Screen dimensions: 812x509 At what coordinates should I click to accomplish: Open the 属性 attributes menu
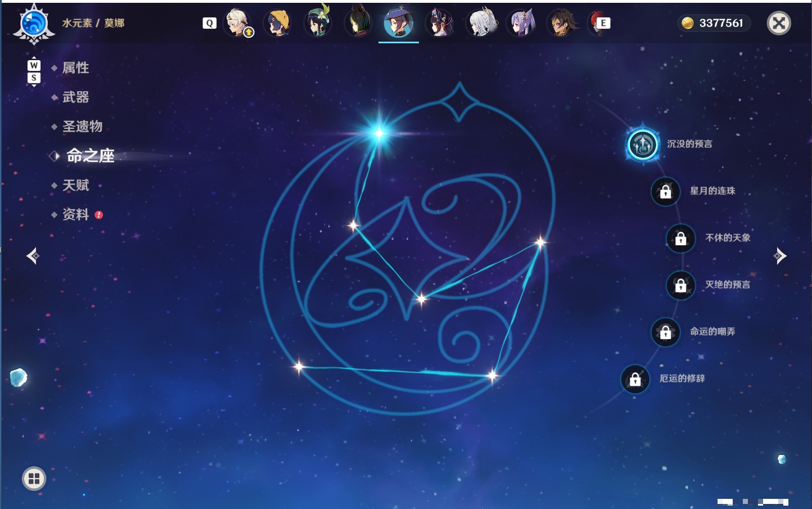point(75,68)
